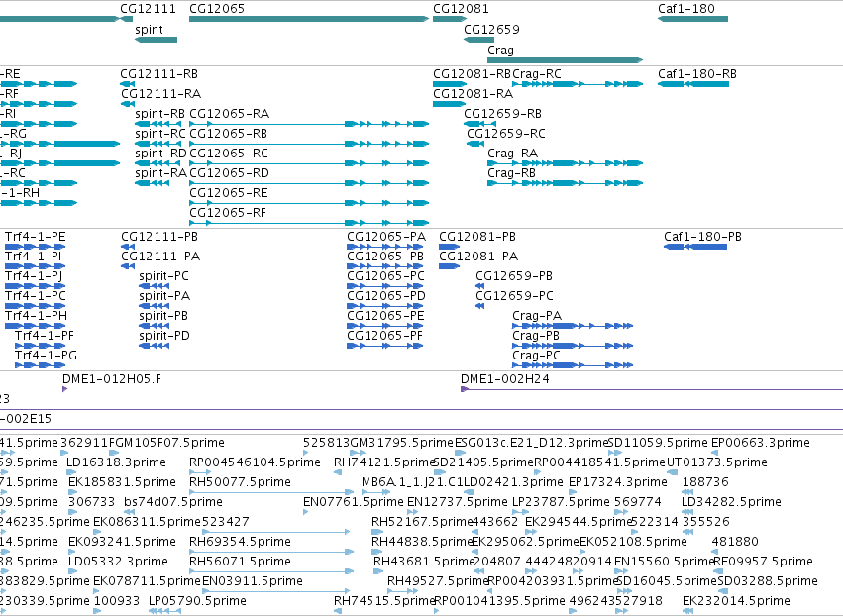The image size is (843, 616).
Task: Select transcript CG12081-RB
Action: [x=450, y=84]
